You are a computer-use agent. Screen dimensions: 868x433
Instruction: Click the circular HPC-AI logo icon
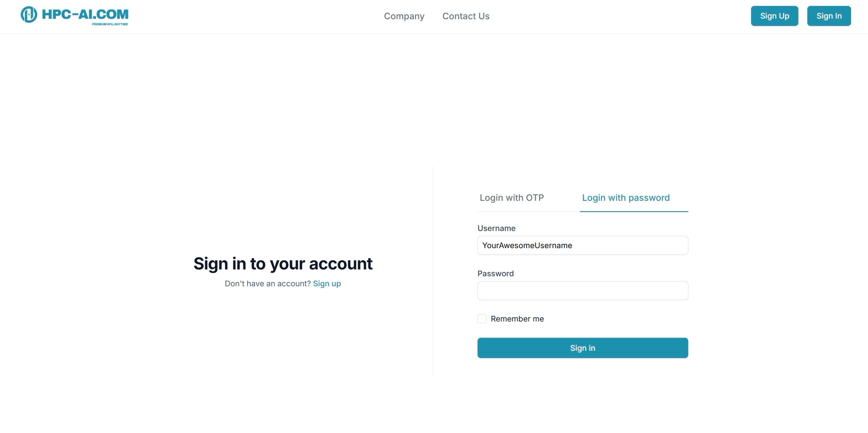29,14
